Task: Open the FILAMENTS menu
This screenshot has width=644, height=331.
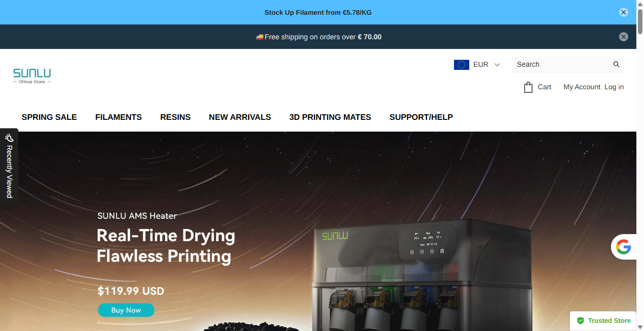Action: pos(119,117)
